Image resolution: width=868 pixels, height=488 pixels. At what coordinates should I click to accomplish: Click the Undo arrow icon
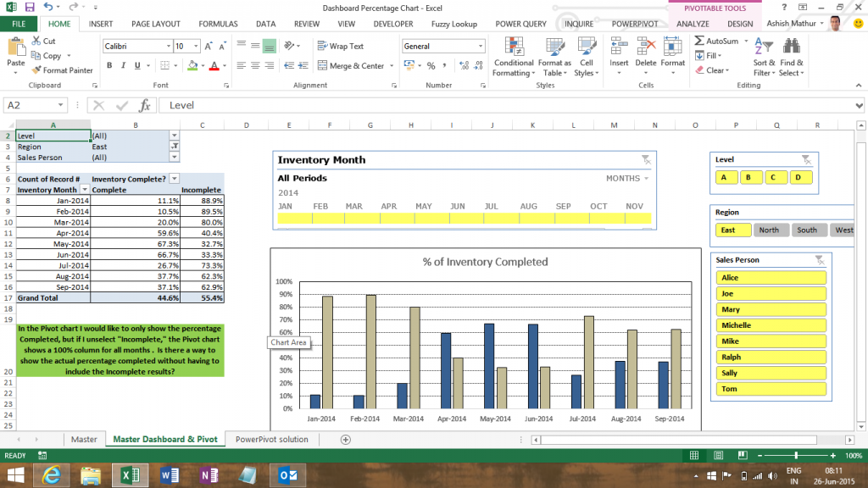(x=48, y=7)
